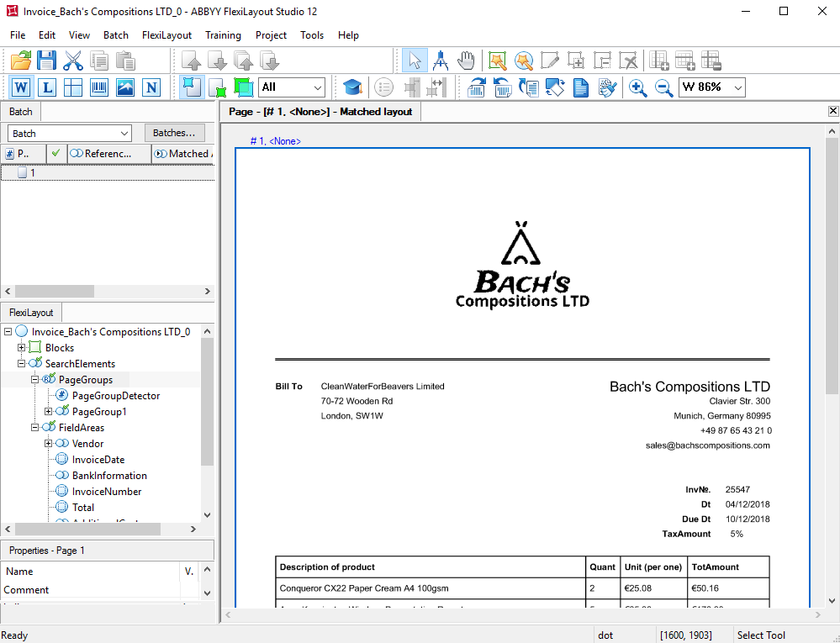Image resolution: width=840 pixels, height=643 pixels.
Task: Click the stacked pages down-arrow icon
Action: (270, 61)
